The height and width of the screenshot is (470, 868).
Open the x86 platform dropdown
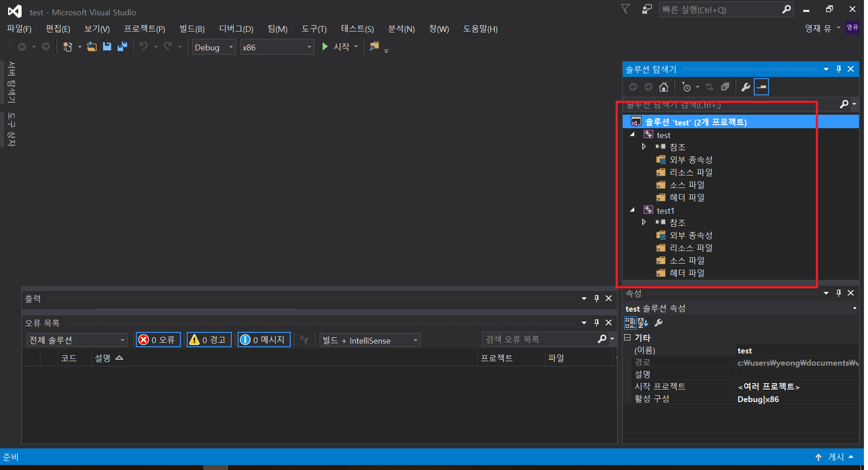[277, 47]
